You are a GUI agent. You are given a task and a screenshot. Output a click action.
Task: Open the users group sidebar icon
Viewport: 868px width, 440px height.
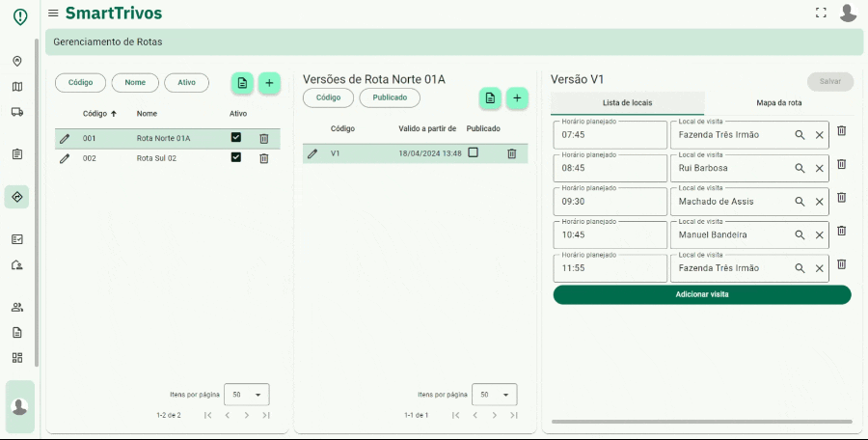tap(17, 307)
